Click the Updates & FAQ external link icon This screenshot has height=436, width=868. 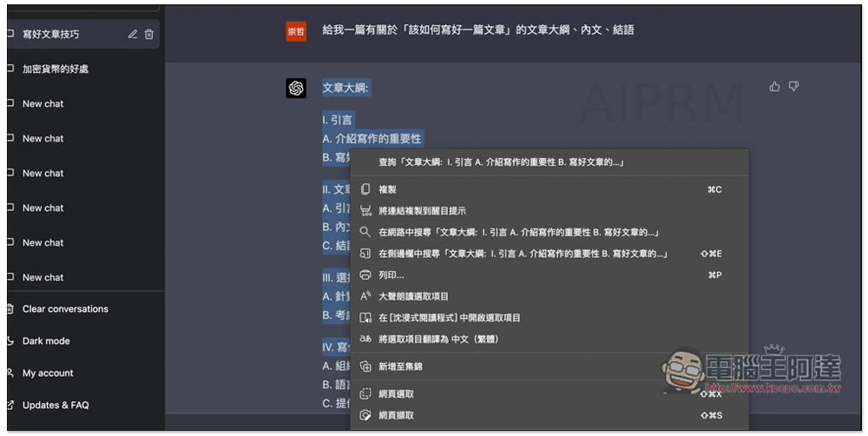(10, 405)
